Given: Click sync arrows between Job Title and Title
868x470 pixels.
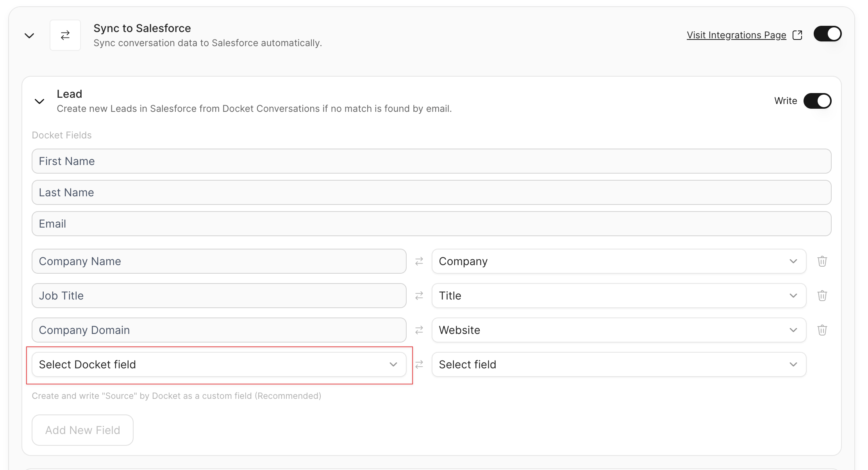Looking at the screenshot, I should tap(419, 296).
